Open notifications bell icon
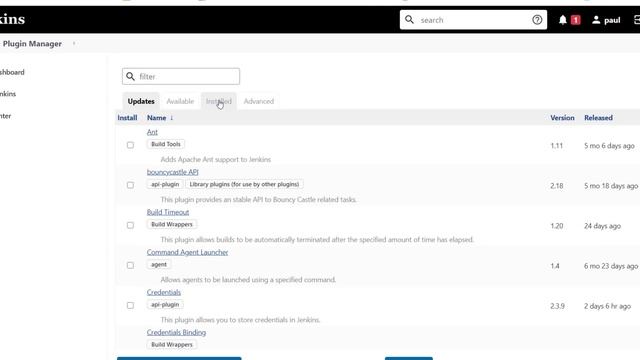 (562, 20)
